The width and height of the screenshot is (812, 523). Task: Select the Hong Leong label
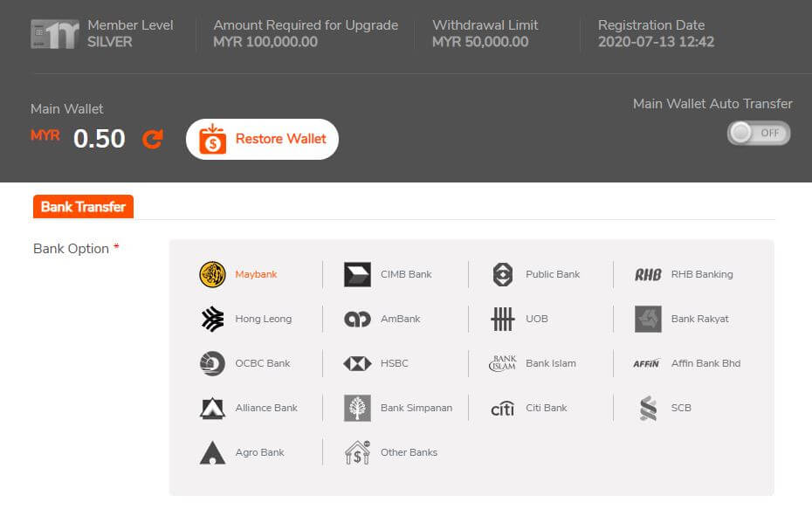click(263, 319)
